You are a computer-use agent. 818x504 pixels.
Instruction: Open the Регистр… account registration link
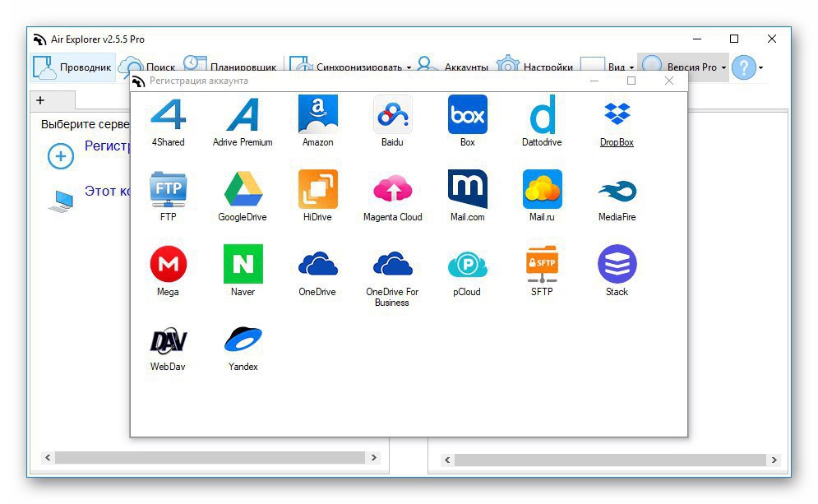tap(107, 146)
